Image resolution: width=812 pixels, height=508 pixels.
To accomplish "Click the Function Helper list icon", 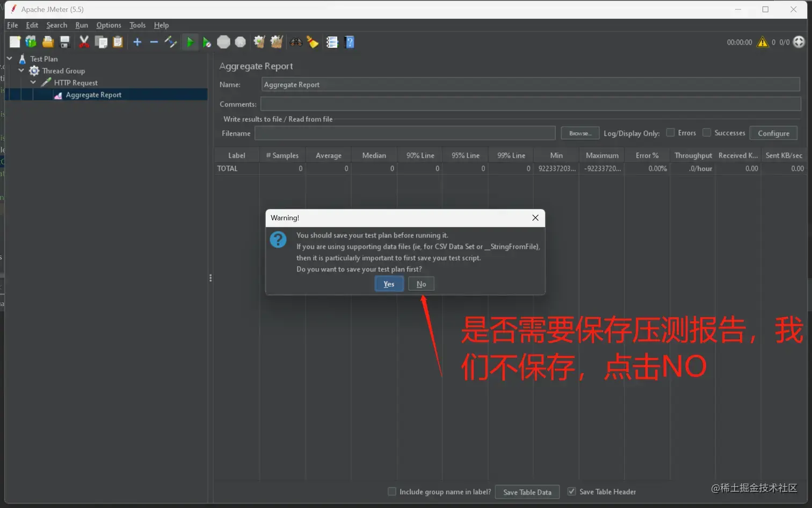I will [332, 42].
